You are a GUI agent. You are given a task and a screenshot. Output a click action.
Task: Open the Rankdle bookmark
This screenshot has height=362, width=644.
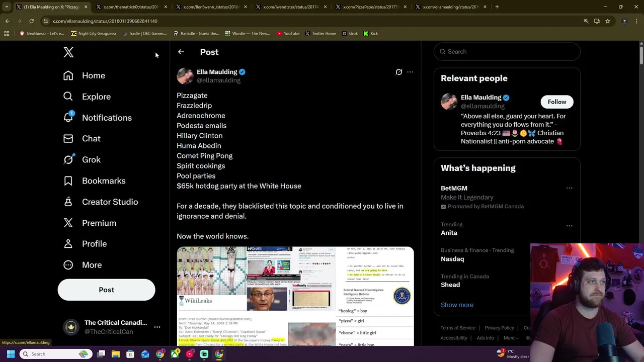(x=196, y=34)
